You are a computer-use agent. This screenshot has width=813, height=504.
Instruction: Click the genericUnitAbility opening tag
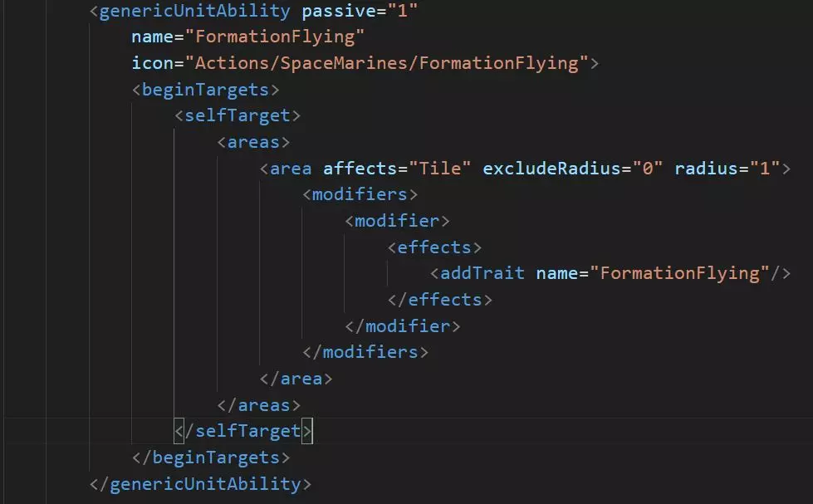190,12
